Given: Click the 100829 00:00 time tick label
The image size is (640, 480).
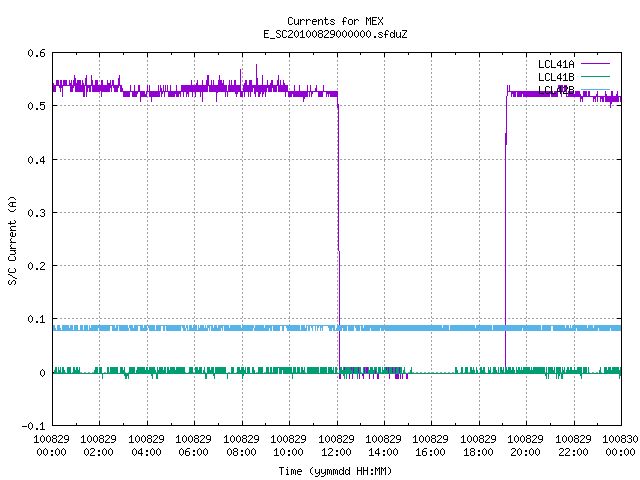Looking at the screenshot, I should pos(51,446).
